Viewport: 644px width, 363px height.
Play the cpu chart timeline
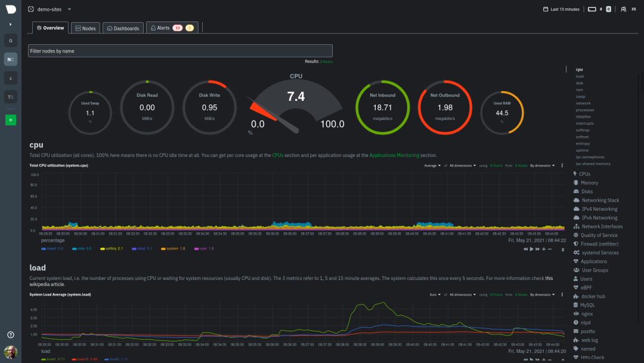point(531,249)
